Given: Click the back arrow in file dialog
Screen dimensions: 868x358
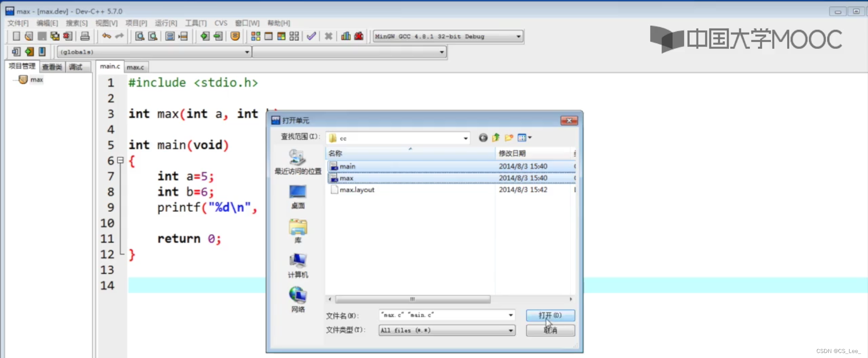Looking at the screenshot, I should (483, 138).
